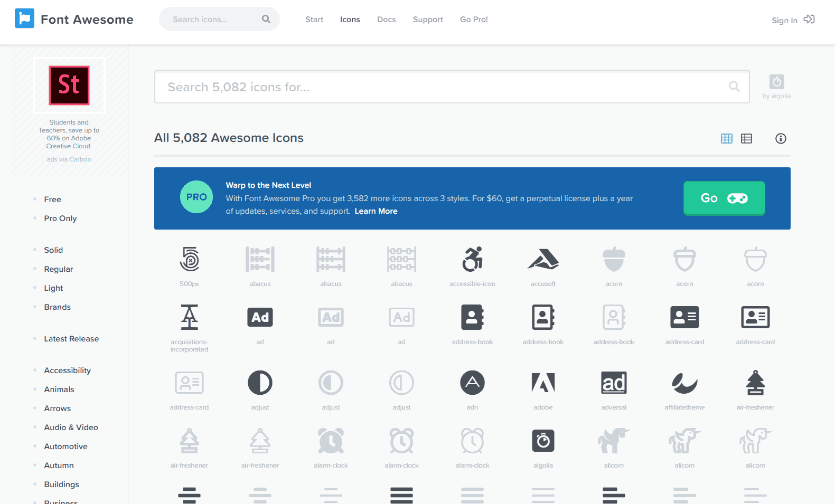Open the Go Pro! nav item
Image resolution: width=835 pixels, height=504 pixels.
point(474,20)
